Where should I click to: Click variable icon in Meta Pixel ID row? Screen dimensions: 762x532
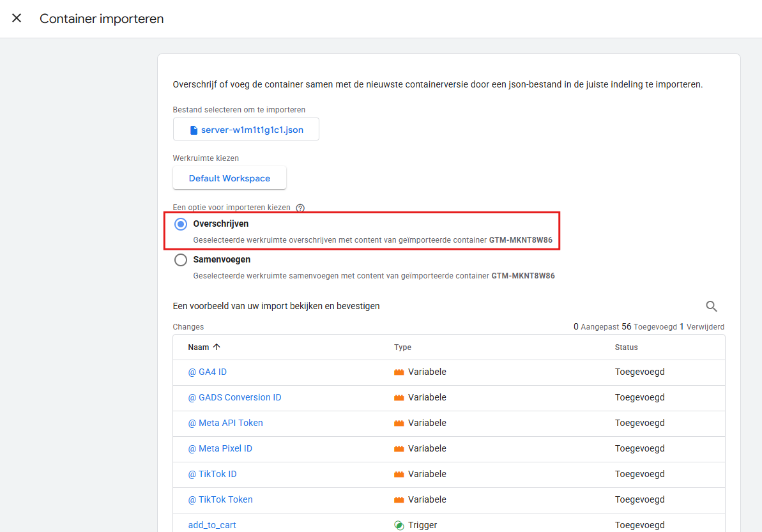click(x=399, y=449)
